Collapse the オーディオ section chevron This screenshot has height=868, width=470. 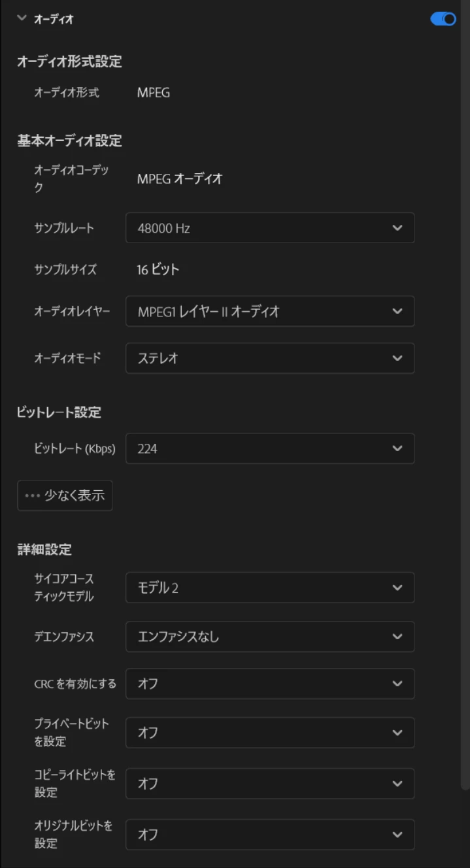[x=21, y=19]
